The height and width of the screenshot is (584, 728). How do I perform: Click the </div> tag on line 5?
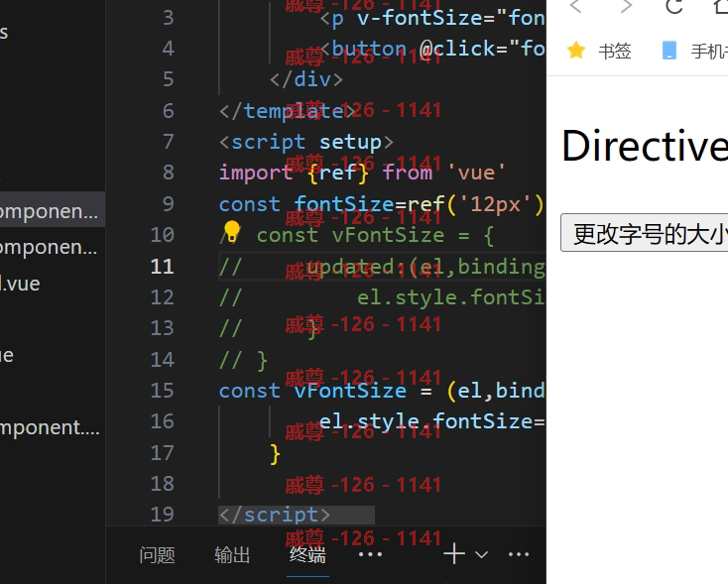pos(305,80)
